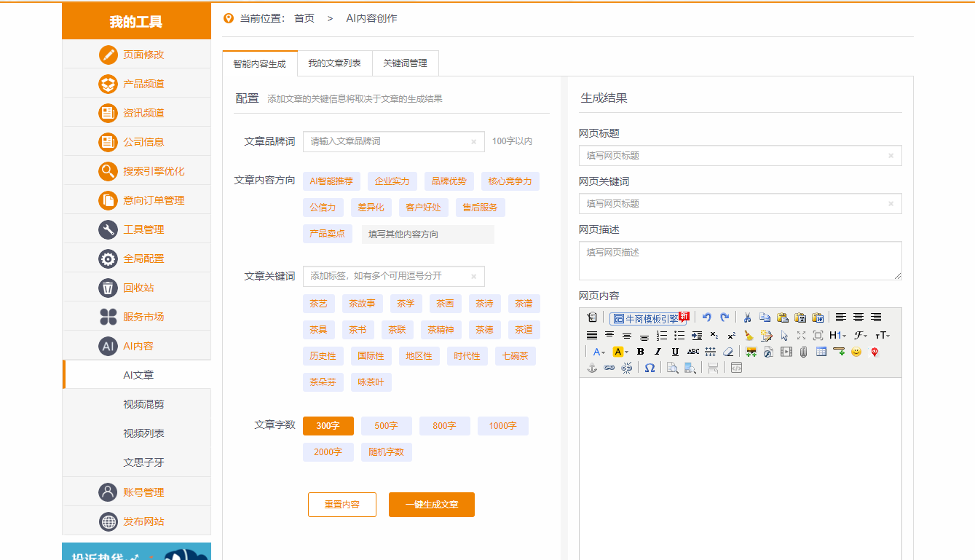Align text left in the editor

[841, 318]
